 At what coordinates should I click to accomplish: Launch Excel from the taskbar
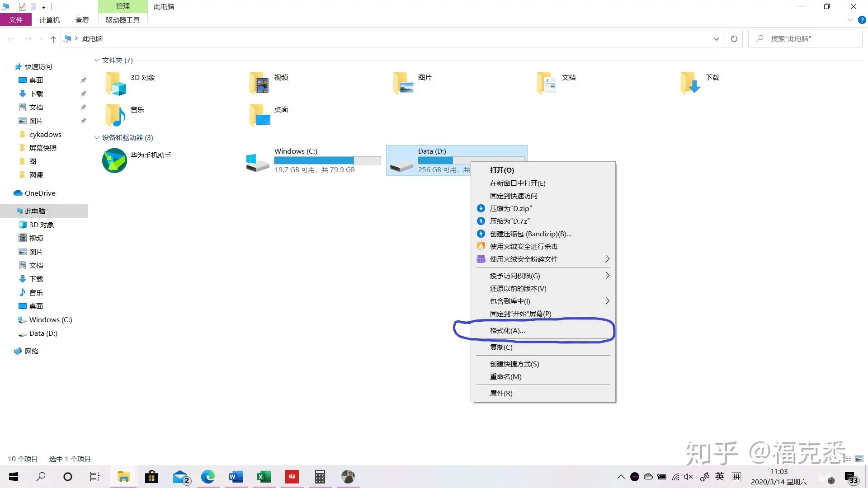[264, 477]
